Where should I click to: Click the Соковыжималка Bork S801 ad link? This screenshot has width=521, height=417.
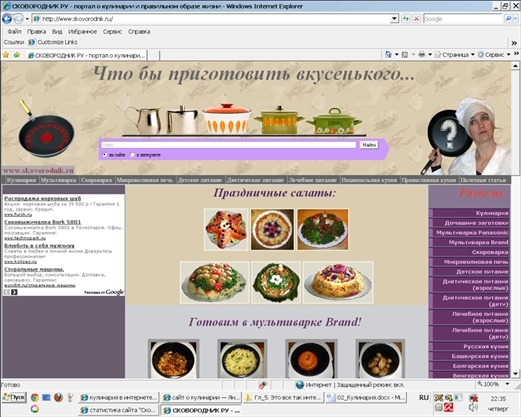pyautogui.click(x=43, y=222)
